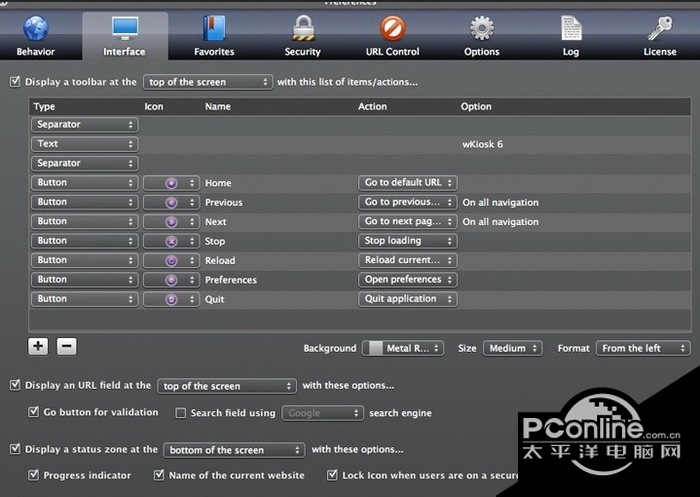This screenshot has height=497, width=700.
Task: Open the Behavior globe icon
Action: tap(36, 29)
